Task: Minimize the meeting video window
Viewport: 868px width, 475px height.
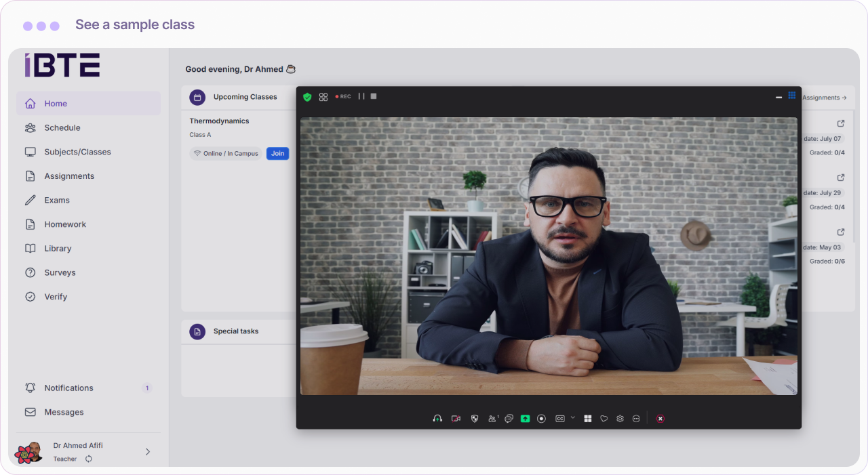Action: 778,98
